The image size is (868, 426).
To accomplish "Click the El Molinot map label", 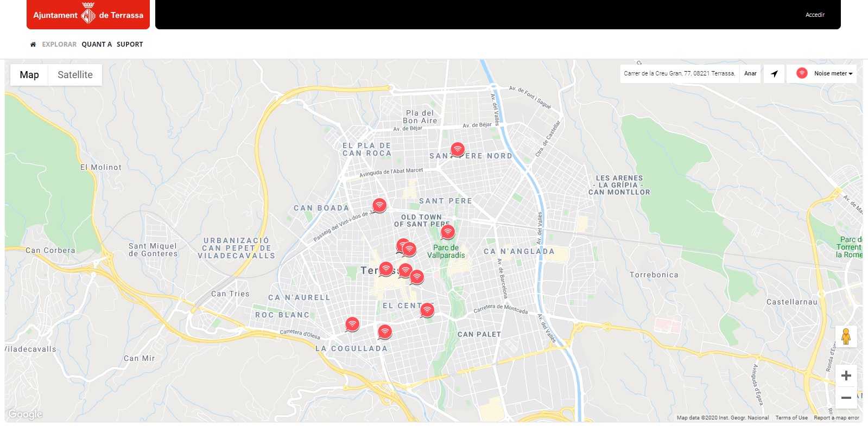I will tap(101, 168).
